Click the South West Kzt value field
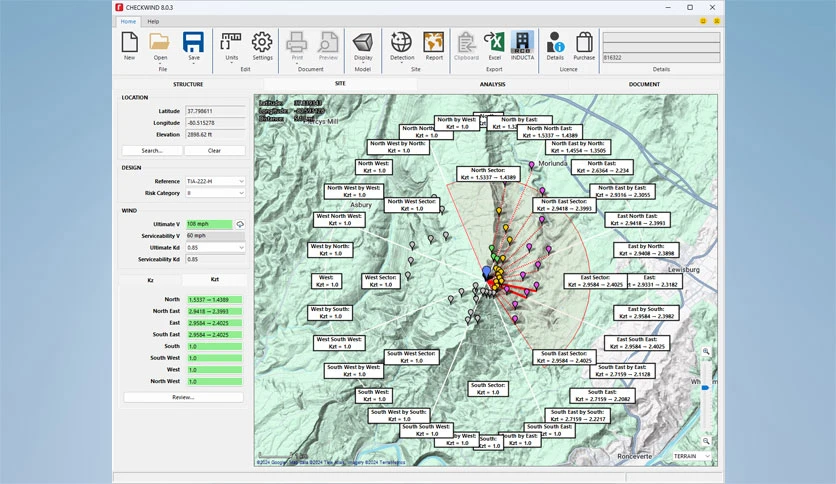The height and width of the screenshot is (484, 836). 214,358
